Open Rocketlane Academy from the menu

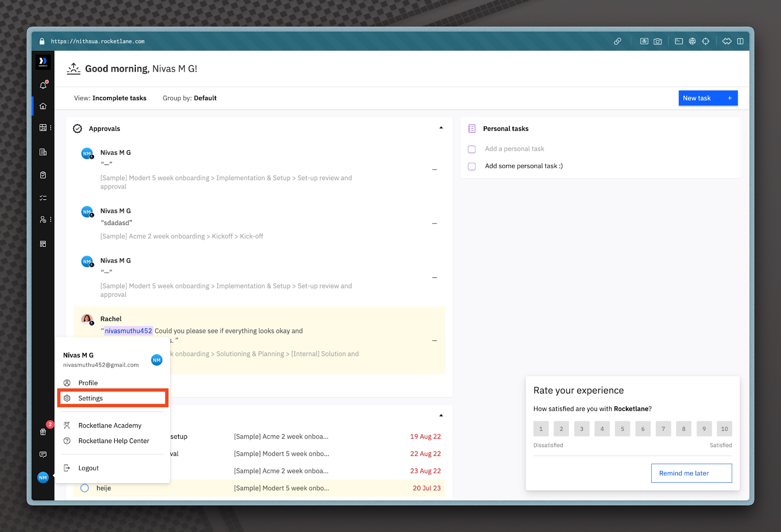click(x=113, y=426)
